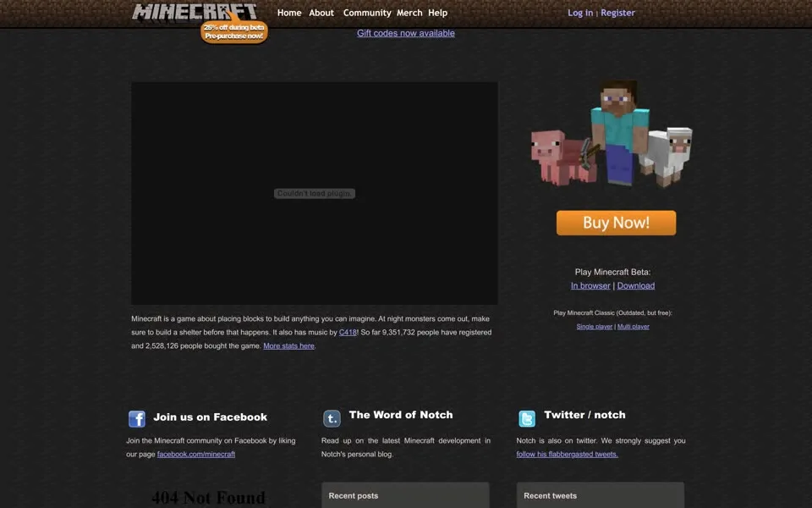The width and height of the screenshot is (812, 508).
Task: Click The Word of Notch heading
Action: click(401, 415)
